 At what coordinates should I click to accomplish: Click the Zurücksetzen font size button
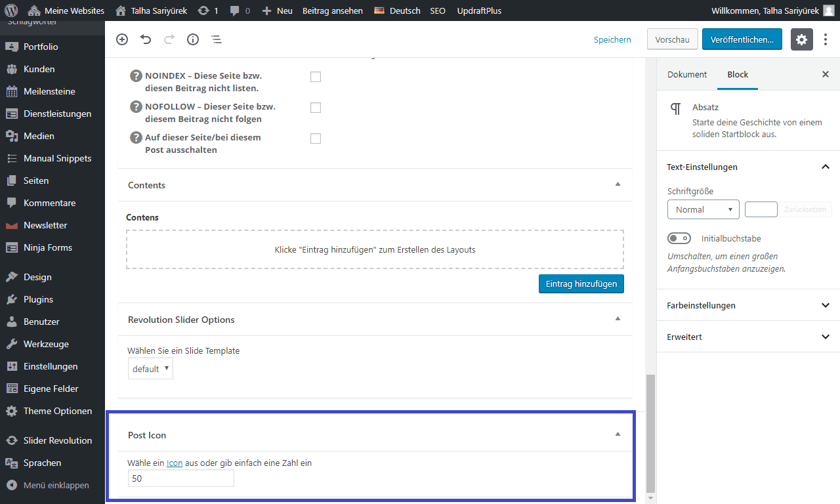[806, 209]
